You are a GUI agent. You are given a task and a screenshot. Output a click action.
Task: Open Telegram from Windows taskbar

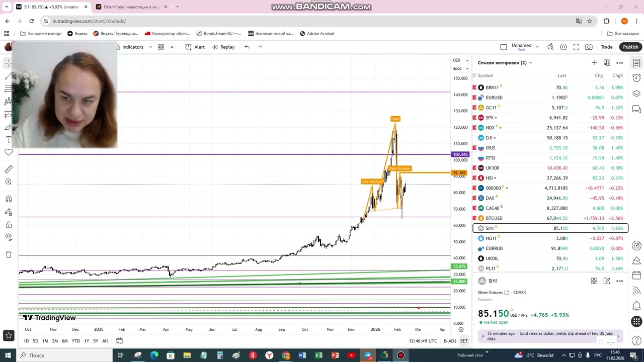click(x=368, y=355)
